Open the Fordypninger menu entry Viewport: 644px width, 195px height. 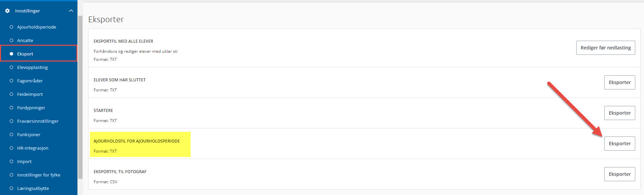point(31,108)
